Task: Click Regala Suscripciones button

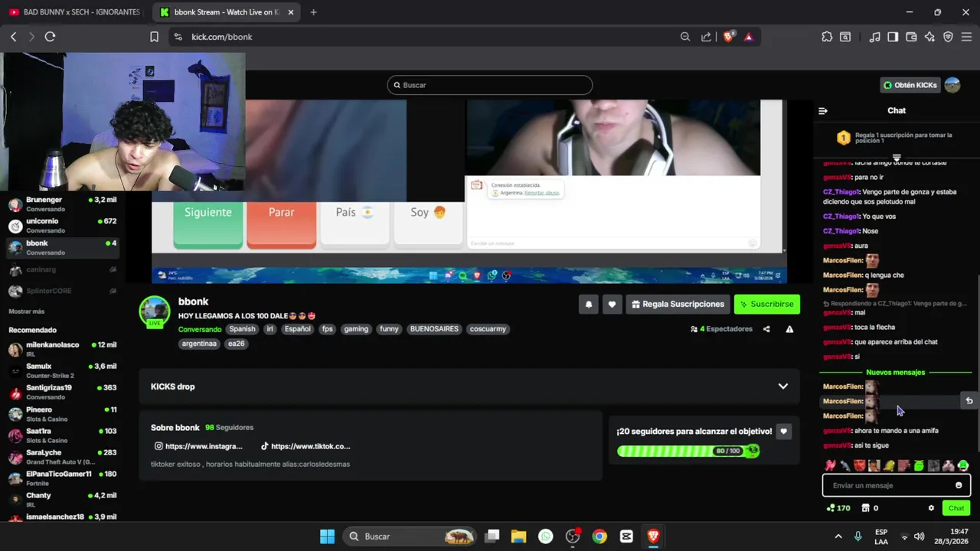Action: 678,305
